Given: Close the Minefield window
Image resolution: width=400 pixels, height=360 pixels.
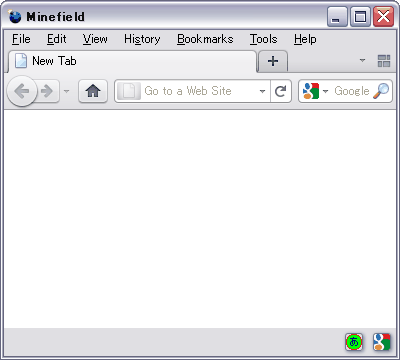Looking at the screenshot, I should [383, 16].
